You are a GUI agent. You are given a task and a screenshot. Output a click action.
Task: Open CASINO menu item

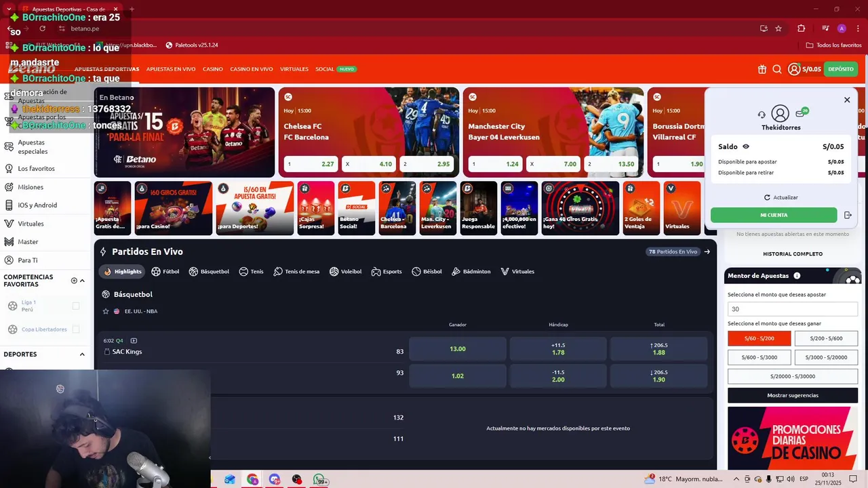[213, 69]
